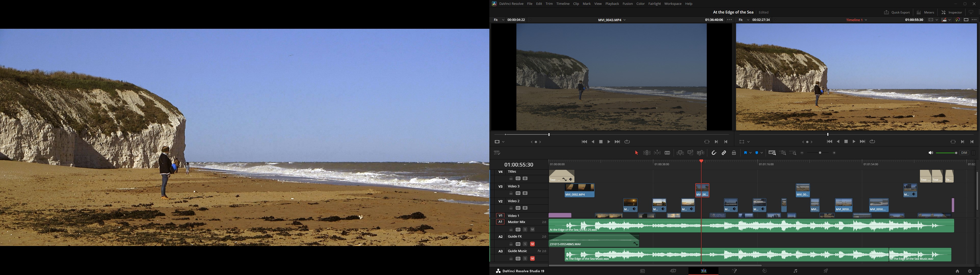Click the timeline zoom slider handle

[820, 153]
